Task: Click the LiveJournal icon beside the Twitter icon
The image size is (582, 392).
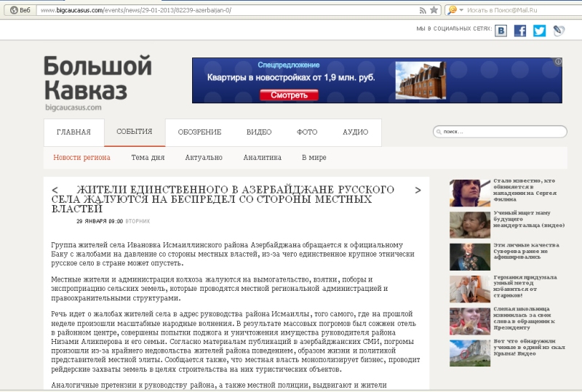Action: tap(558, 31)
